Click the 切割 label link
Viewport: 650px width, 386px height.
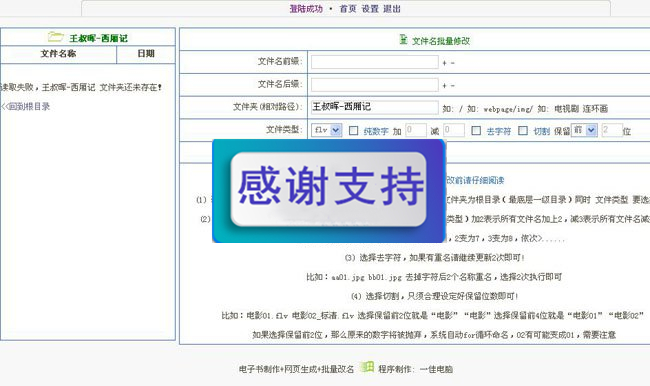pos(541,131)
